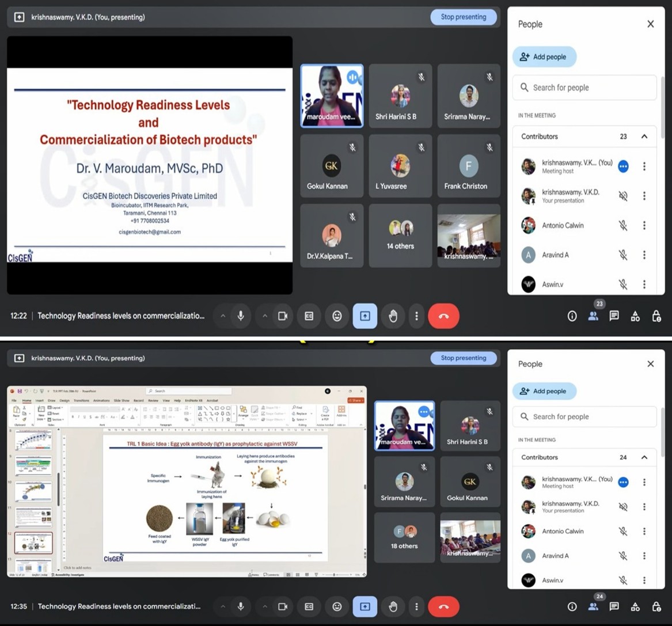Switch to the Design tab in PowerPoint ribbon
Viewport: 672px width, 626px height.
pyautogui.click(x=64, y=400)
